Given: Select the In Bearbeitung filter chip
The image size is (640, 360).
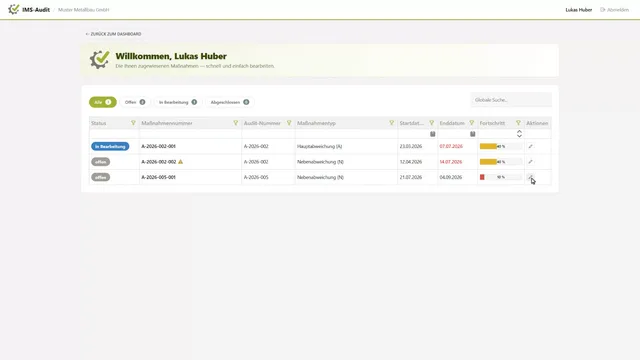Looking at the screenshot, I should 178,102.
